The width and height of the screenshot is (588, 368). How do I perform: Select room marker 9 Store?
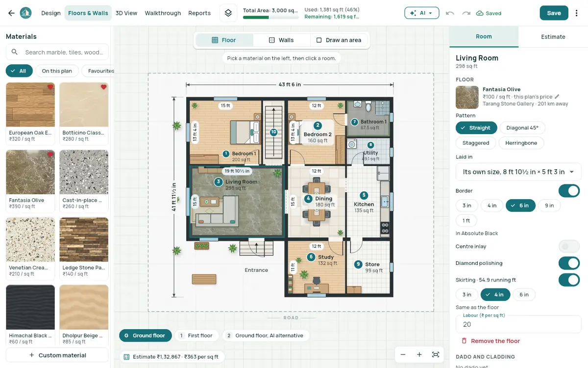[358, 264]
